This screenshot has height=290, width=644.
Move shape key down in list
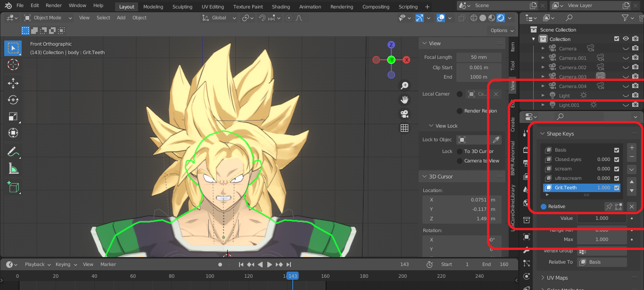pyautogui.click(x=632, y=191)
